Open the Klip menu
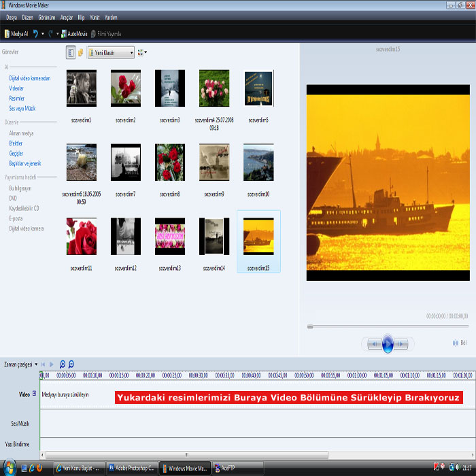The height and width of the screenshot is (476, 476). (x=81, y=17)
